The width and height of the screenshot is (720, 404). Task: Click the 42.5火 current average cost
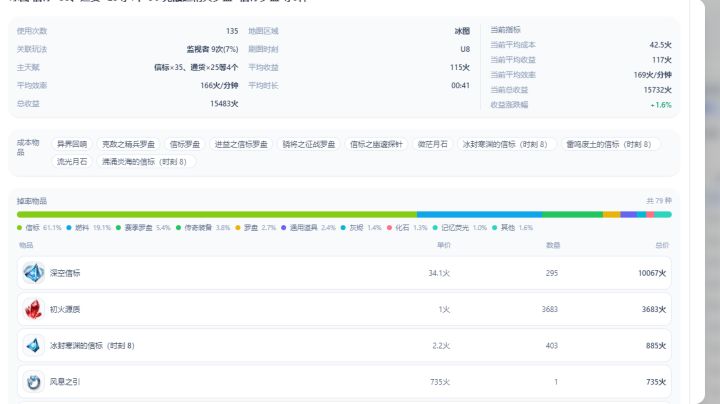(x=660, y=45)
